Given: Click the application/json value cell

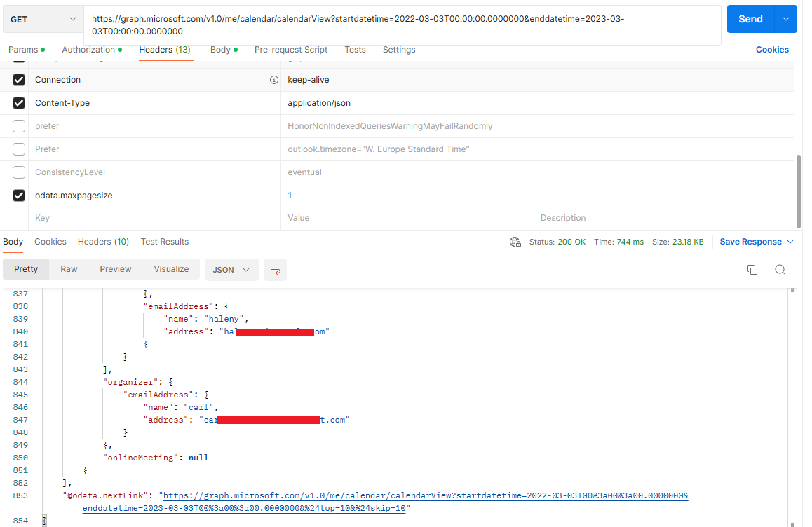Looking at the screenshot, I should pyautogui.click(x=407, y=103).
